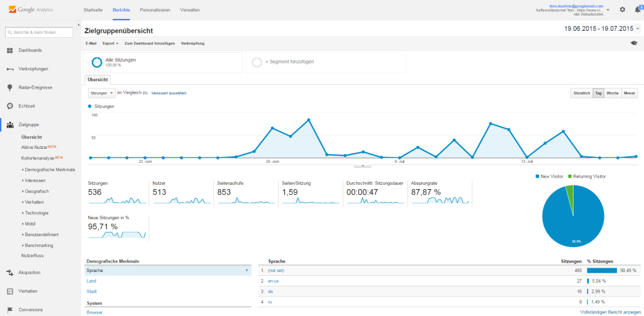Image resolution: width=644 pixels, height=316 pixels.
Task: Click the Berichte & mehr finden search field
Action: coord(39,32)
